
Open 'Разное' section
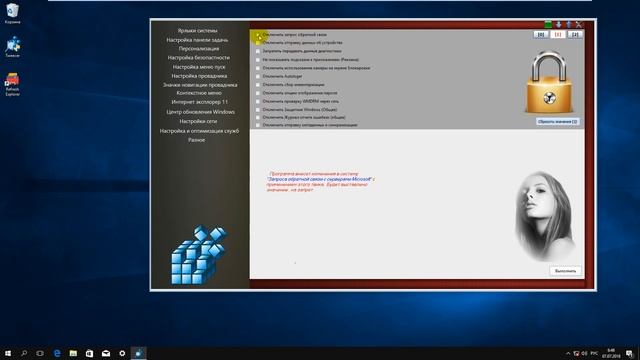click(197, 140)
